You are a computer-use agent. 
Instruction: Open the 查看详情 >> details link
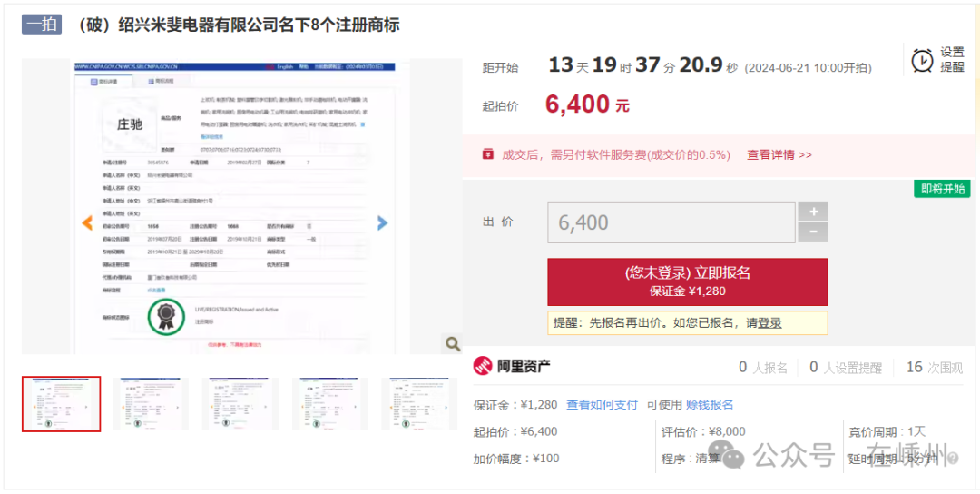coord(779,154)
